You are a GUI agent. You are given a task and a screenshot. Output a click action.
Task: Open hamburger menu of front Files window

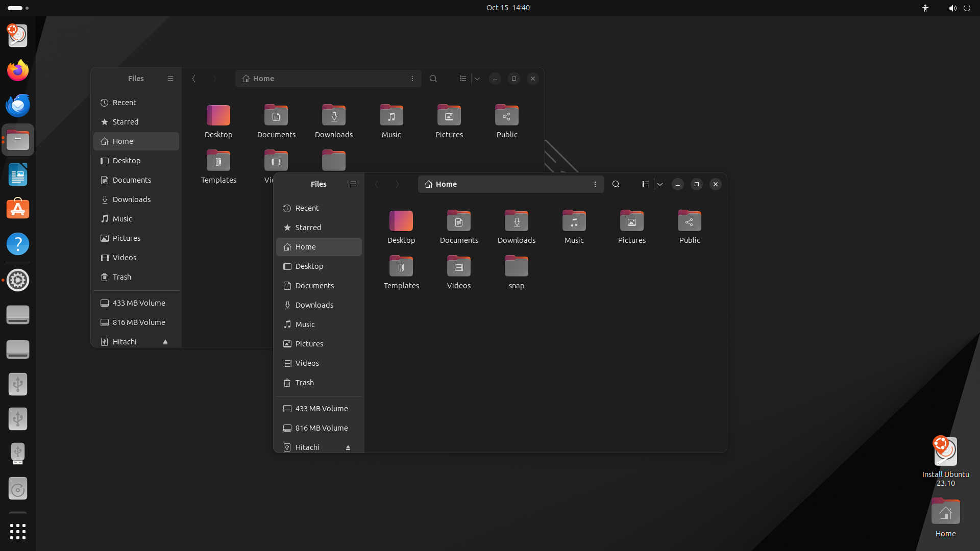click(353, 184)
